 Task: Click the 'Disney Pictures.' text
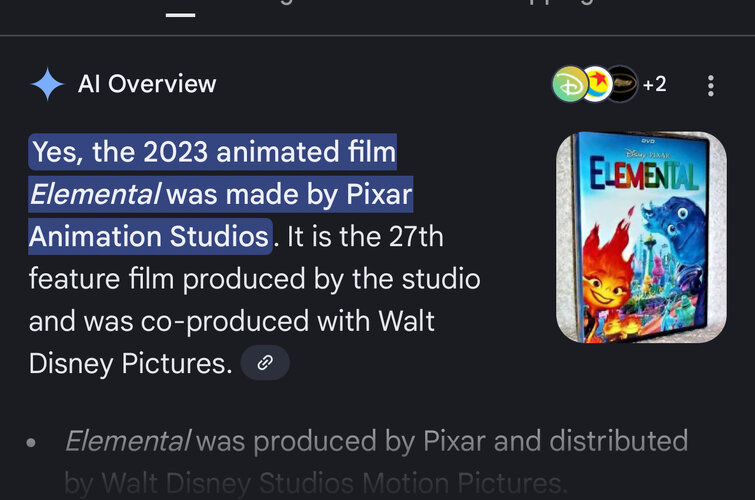point(130,363)
